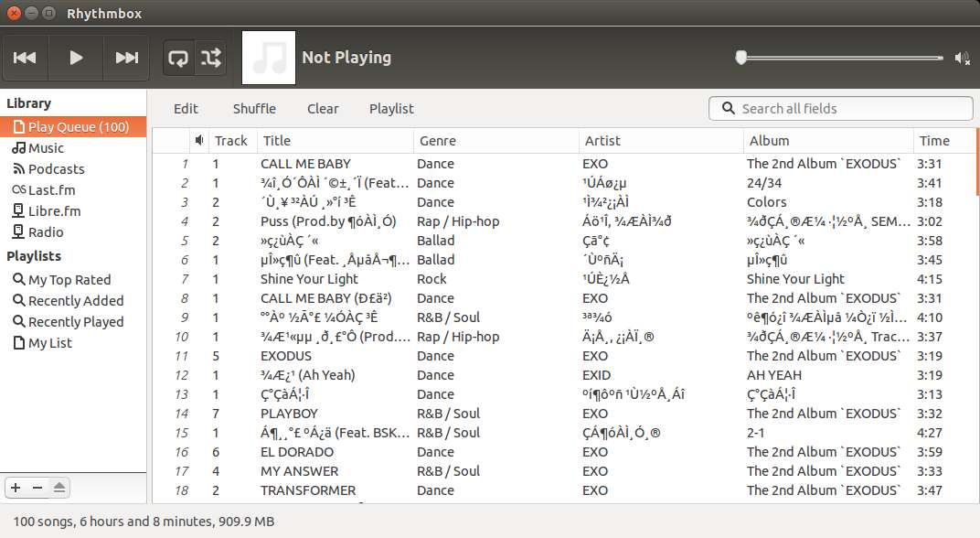Go to the previous track
980x538 pixels.
click(x=25, y=58)
